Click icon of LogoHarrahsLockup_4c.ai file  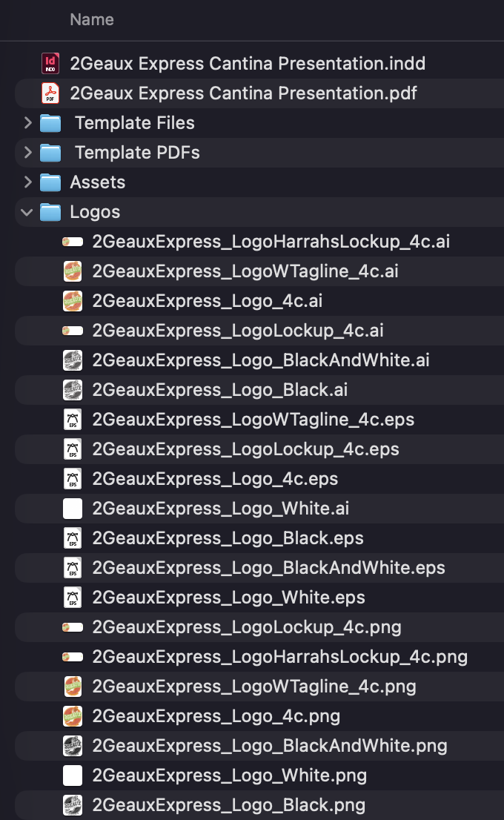pyautogui.click(x=73, y=242)
